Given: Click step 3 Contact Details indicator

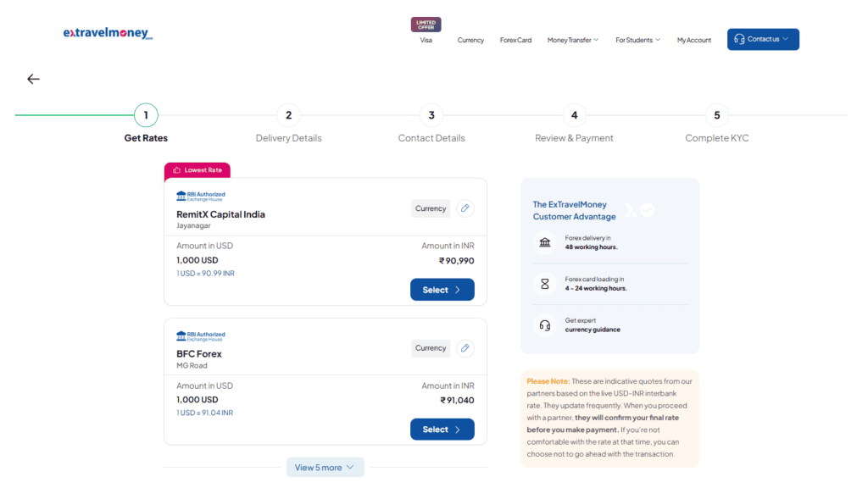Looking at the screenshot, I should tap(431, 115).
